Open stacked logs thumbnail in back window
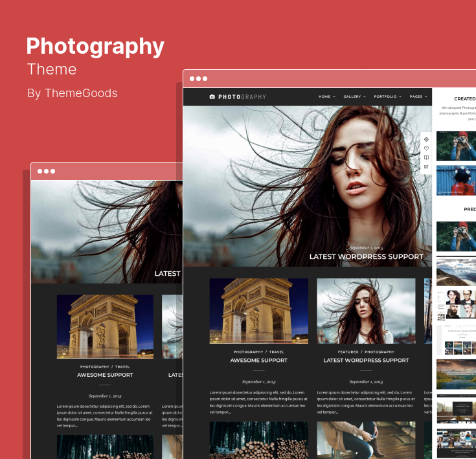Viewport: 476px width, 459px height. 105,447
